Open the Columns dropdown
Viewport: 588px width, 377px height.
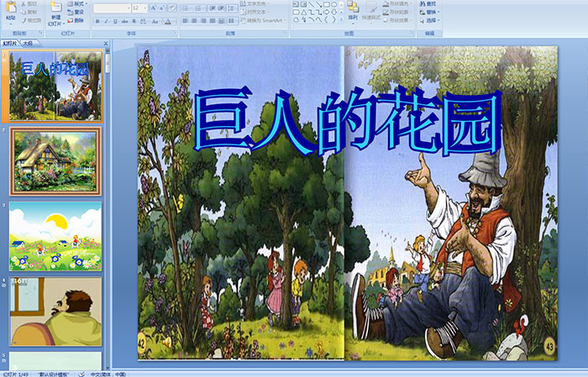tap(233, 21)
